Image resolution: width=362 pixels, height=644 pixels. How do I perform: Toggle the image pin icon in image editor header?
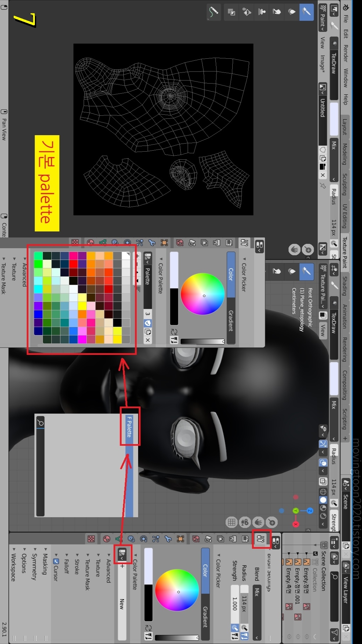tap(323, 185)
